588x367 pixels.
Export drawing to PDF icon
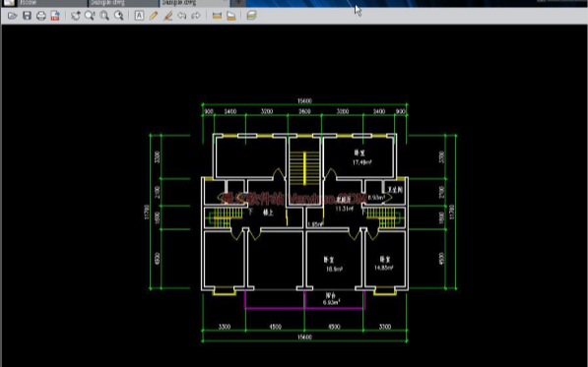55,16
